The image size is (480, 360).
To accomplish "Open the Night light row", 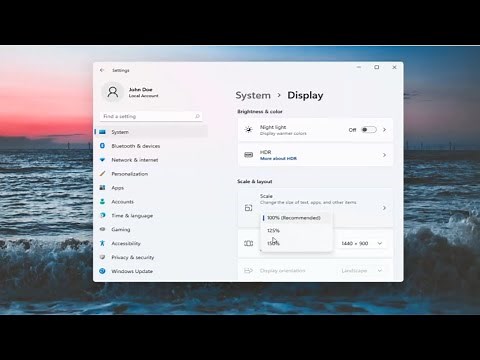I will [x=315, y=130].
